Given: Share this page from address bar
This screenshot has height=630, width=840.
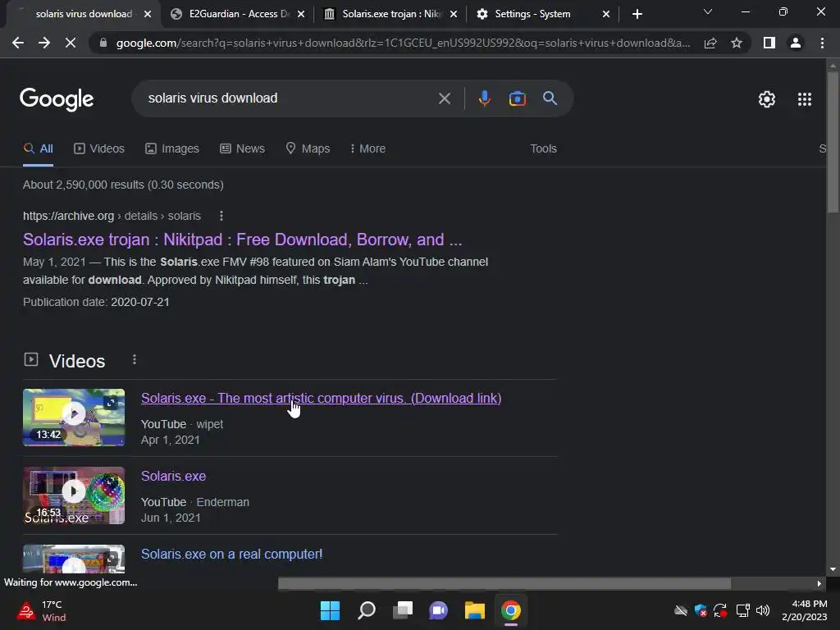Looking at the screenshot, I should click(710, 43).
